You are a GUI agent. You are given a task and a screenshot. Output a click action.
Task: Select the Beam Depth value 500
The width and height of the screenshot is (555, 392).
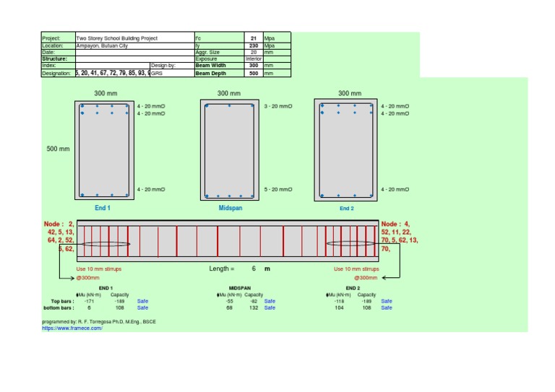point(254,73)
